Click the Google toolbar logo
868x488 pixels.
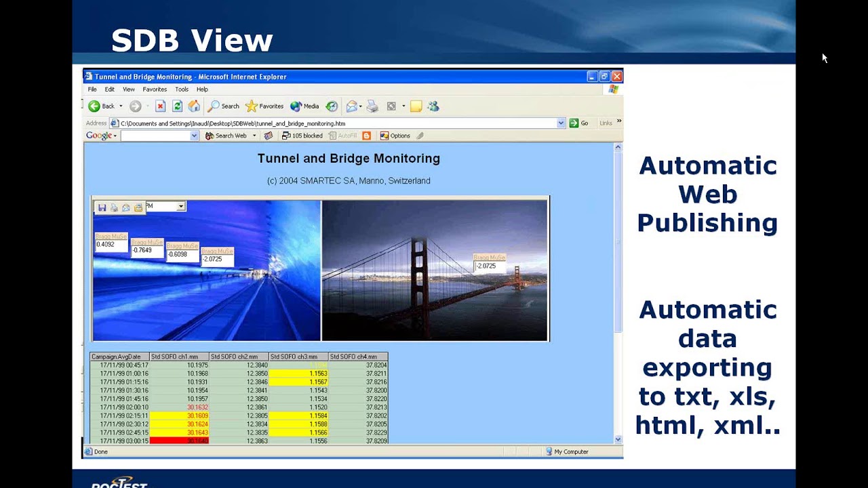pyautogui.click(x=99, y=136)
